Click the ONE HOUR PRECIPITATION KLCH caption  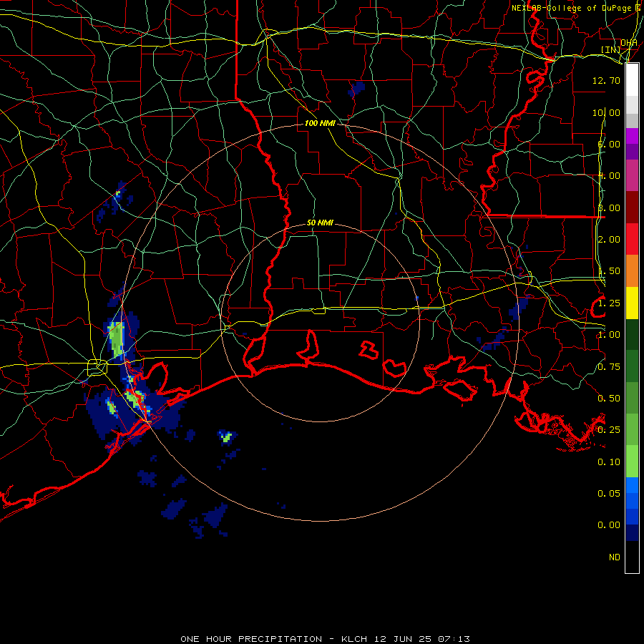pyautogui.click(x=325, y=639)
